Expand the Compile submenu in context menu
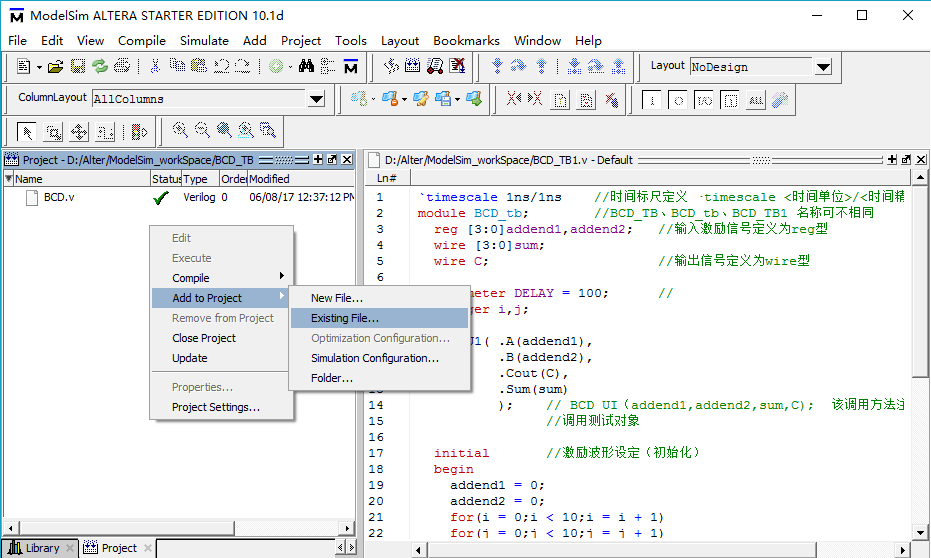Image resolution: width=931 pixels, height=558 pixels. [223, 278]
